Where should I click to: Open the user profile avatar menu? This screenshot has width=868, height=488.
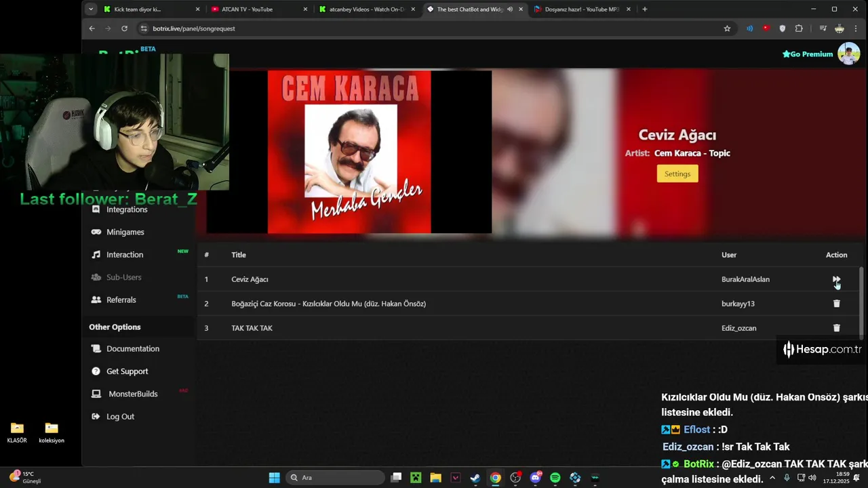tap(848, 54)
